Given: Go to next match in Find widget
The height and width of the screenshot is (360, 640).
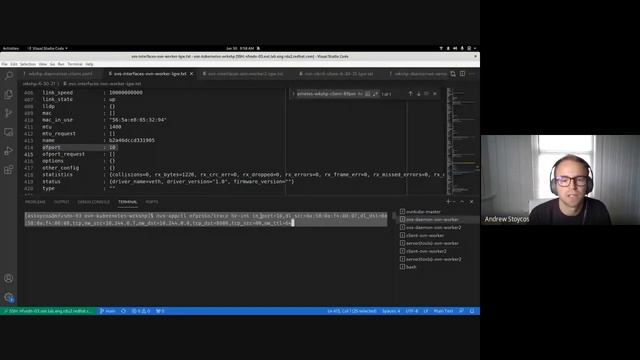Looking at the screenshot, I should click(418, 94).
